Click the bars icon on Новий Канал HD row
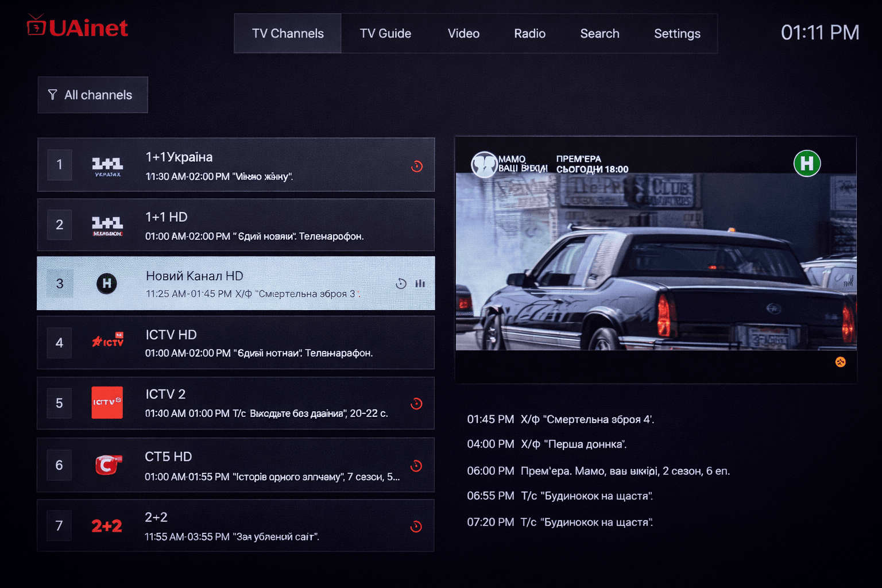Screen dimensions: 882x588 click(x=420, y=284)
